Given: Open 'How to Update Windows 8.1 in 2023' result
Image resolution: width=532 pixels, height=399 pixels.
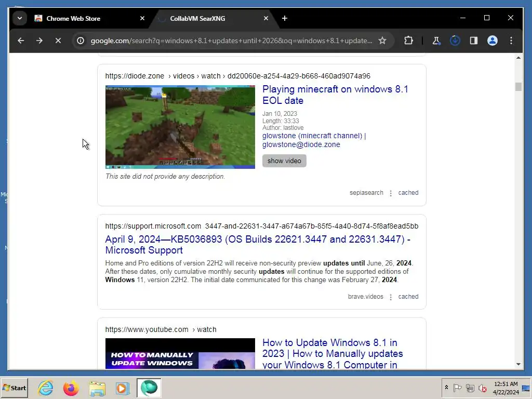Looking at the screenshot, I should 332,353.
